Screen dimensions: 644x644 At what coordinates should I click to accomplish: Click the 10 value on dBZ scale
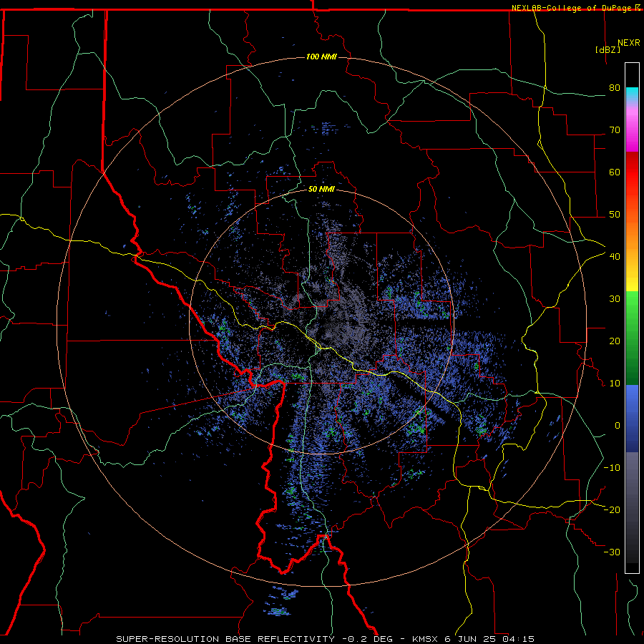pyautogui.click(x=615, y=384)
